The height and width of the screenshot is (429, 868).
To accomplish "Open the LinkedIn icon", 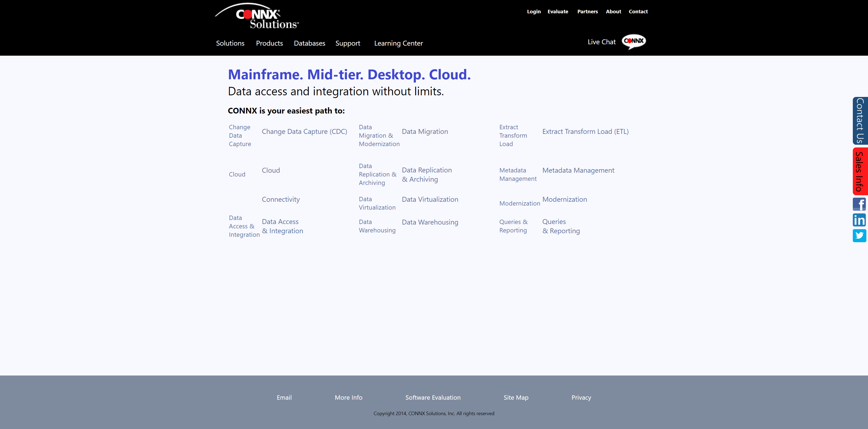I will (x=859, y=220).
